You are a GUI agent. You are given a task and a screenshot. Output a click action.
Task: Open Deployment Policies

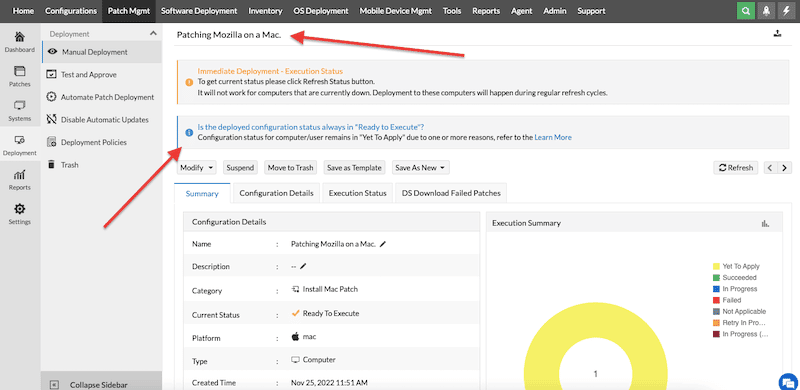(x=94, y=142)
